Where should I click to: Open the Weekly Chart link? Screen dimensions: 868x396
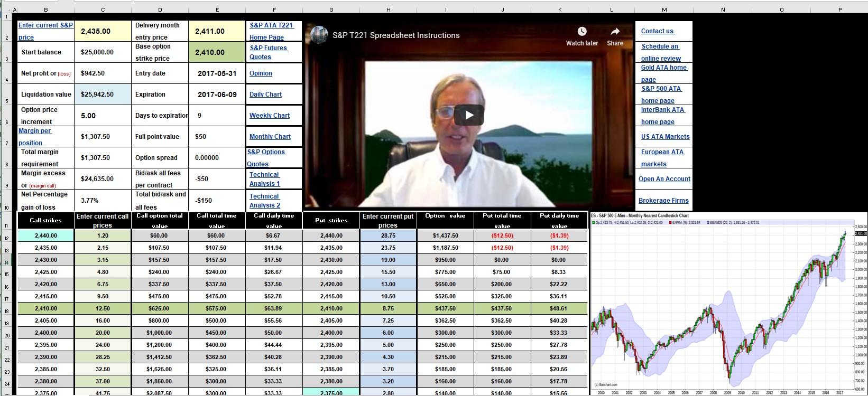(x=270, y=116)
